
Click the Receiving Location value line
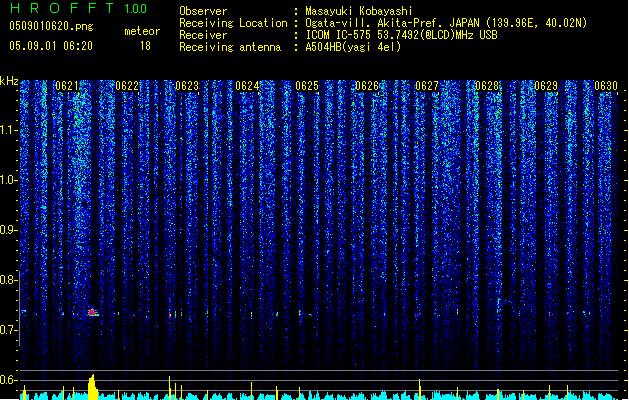pyautogui.click(x=446, y=23)
